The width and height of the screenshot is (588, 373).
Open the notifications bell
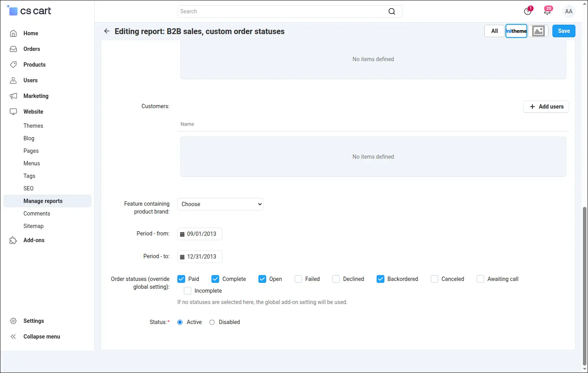click(547, 11)
